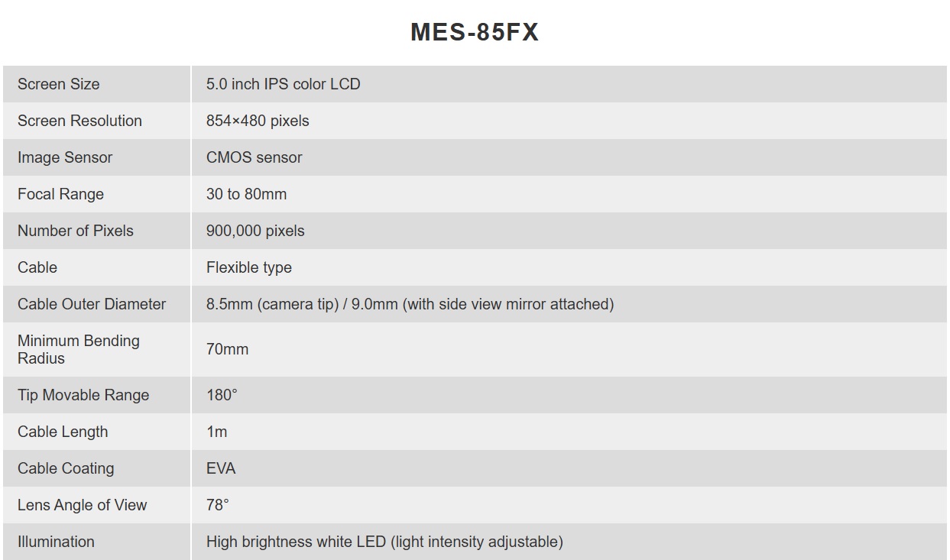Select the Cable Outer Diameter label
This screenshot has height=560, width=950.
point(92,304)
